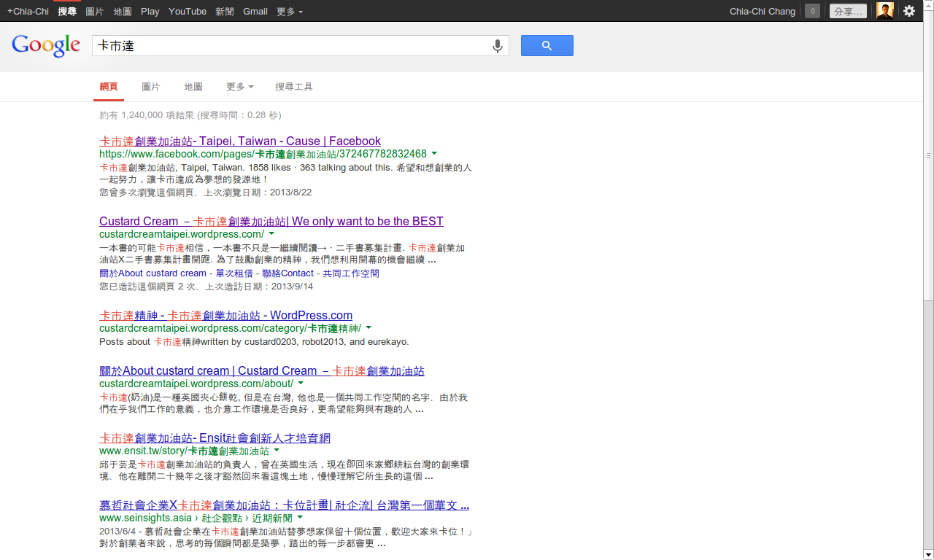
Task: Expand arrow next to category/卡市達精神/ URL
Action: click(x=368, y=328)
